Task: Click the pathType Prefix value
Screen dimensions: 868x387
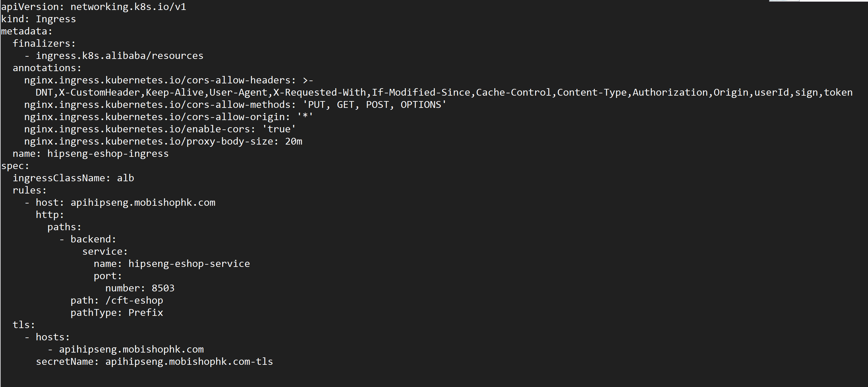Action: click(x=146, y=313)
